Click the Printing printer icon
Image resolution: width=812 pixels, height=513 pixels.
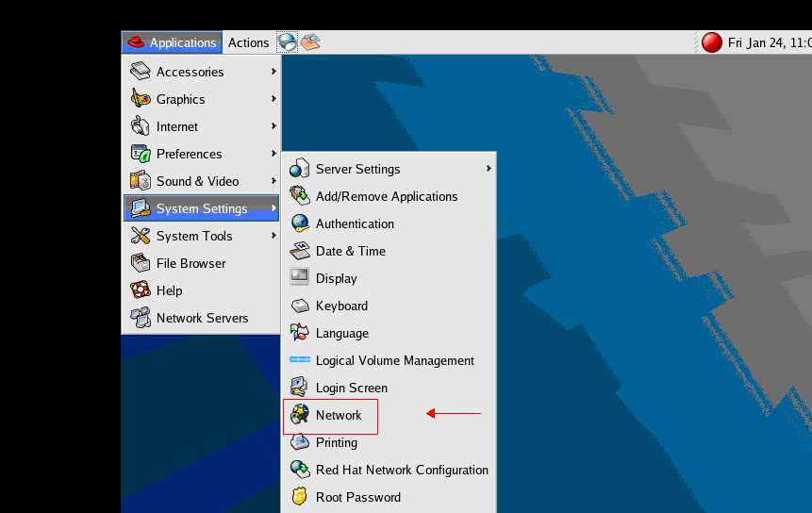[299, 442]
